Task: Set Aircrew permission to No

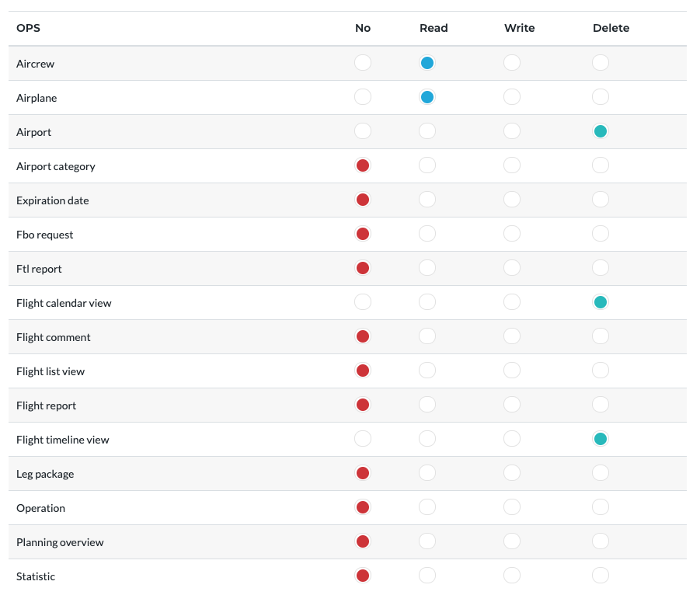Action: click(x=363, y=63)
